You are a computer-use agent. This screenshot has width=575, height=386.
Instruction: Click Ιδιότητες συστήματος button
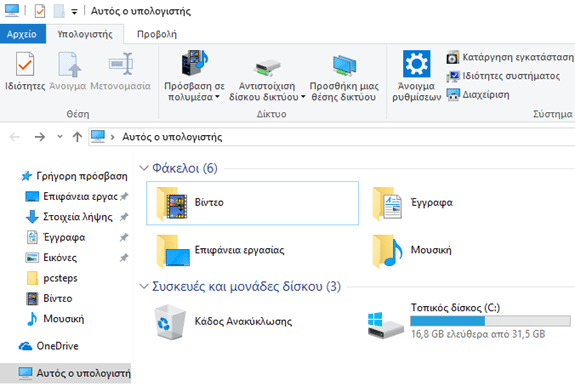(503, 76)
